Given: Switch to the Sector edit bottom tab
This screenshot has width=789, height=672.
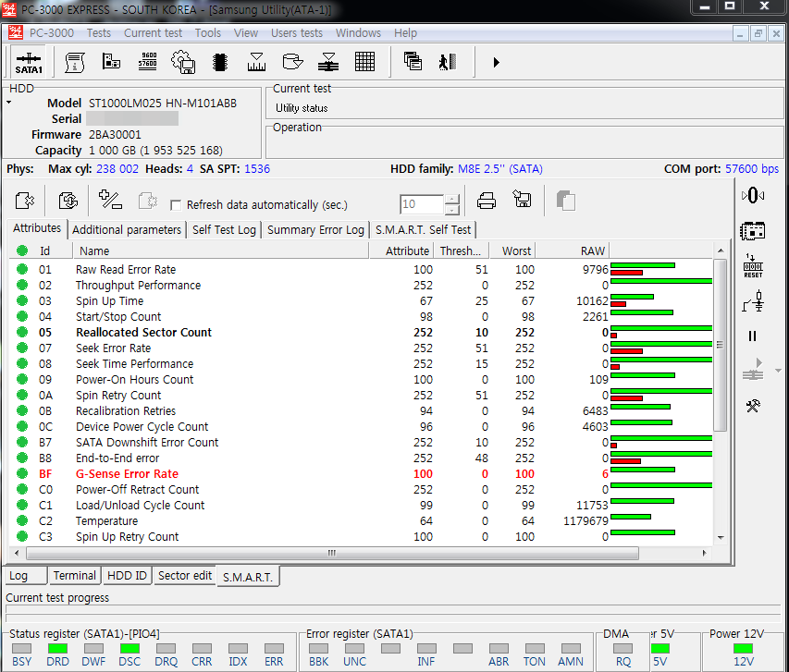Looking at the screenshot, I should [185, 576].
